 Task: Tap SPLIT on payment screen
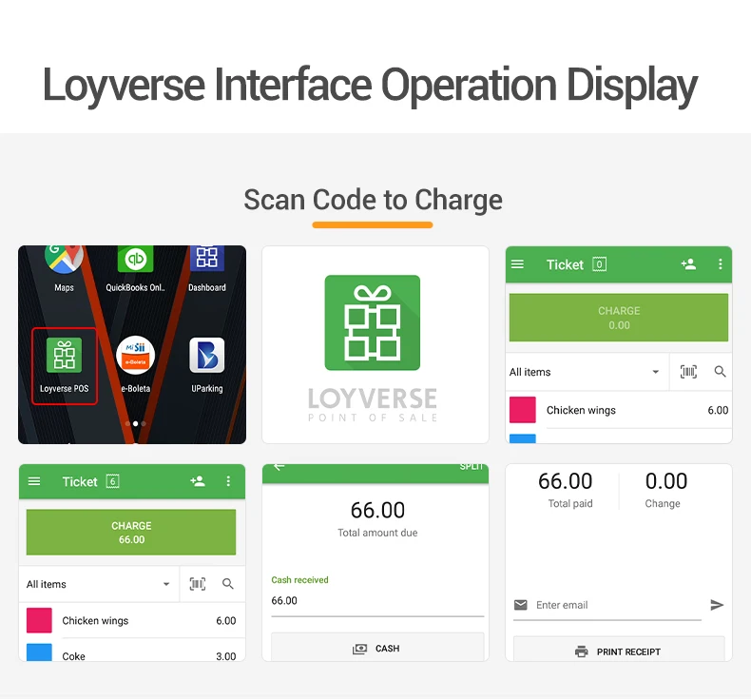pyautogui.click(x=472, y=467)
